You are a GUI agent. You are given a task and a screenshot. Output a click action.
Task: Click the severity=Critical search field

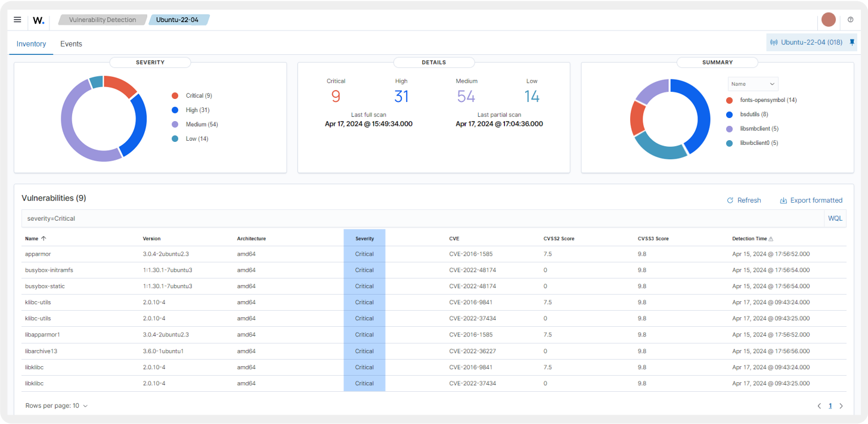(x=238, y=218)
